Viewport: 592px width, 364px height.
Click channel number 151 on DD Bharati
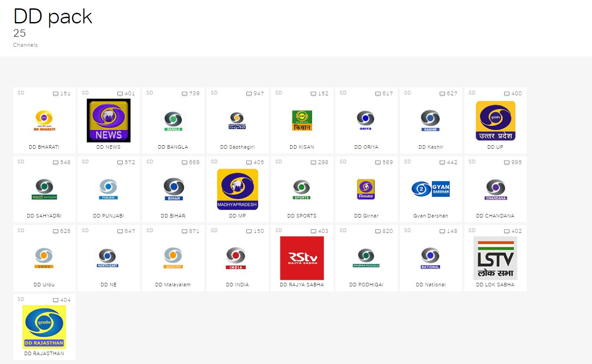(65, 94)
